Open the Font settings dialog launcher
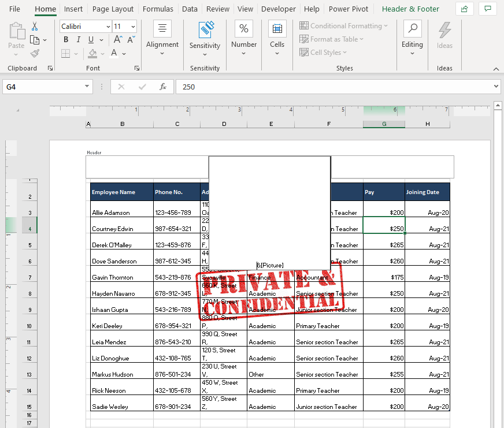This screenshot has width=504, height=428. click(137, 68)
